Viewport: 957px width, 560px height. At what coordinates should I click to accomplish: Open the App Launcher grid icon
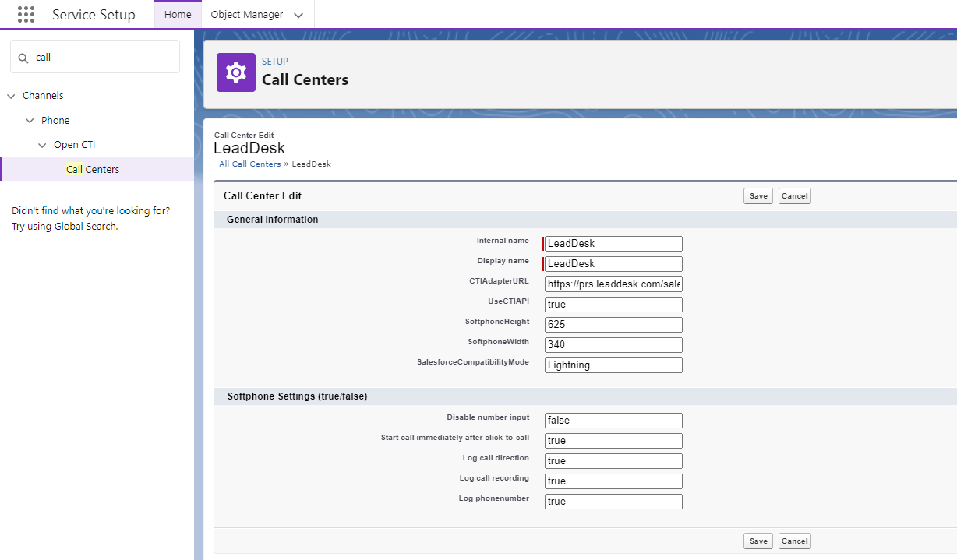click(x=26, y=15)
